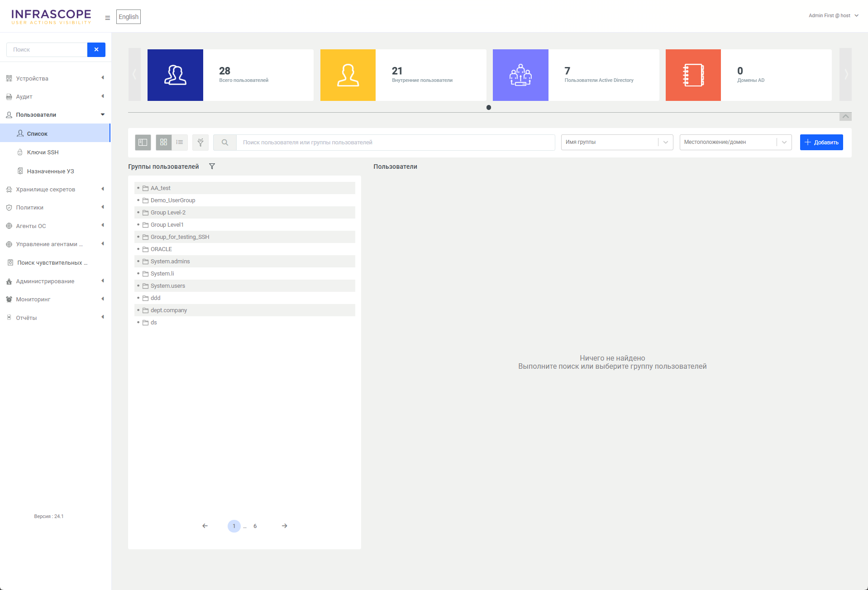Go to previous page of groups
868x590 pixels.
tap(205, 526)
